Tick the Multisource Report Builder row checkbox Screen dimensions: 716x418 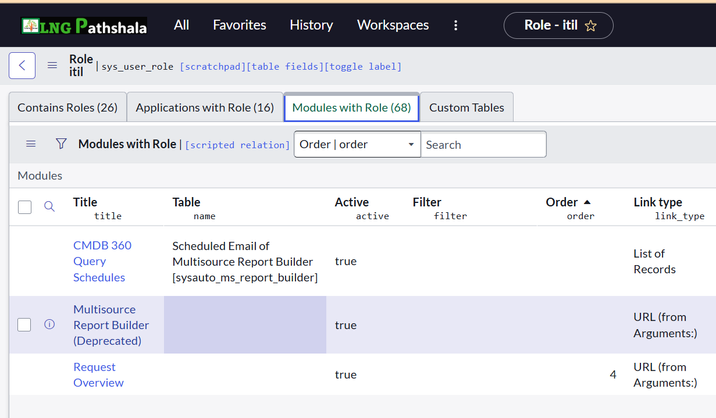click(24, 325)
